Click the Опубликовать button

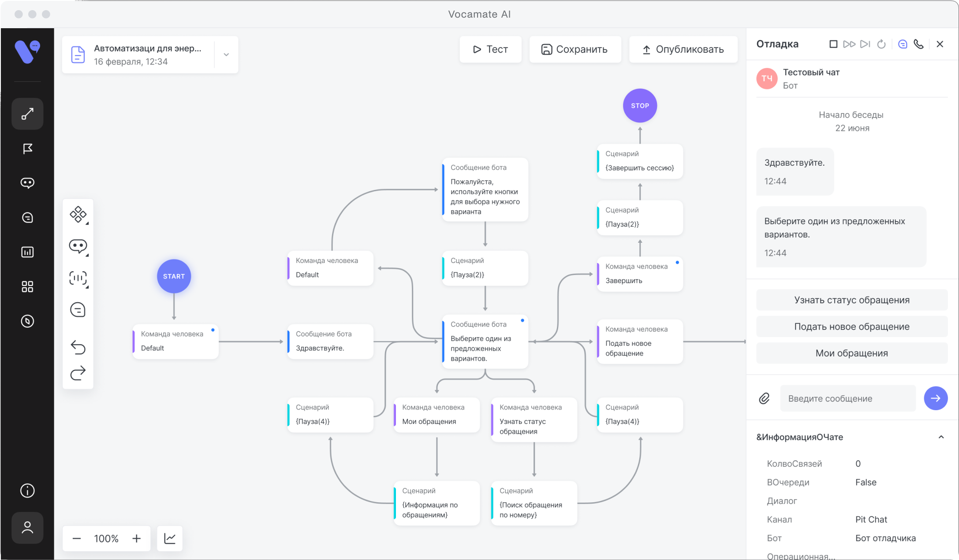683,49
